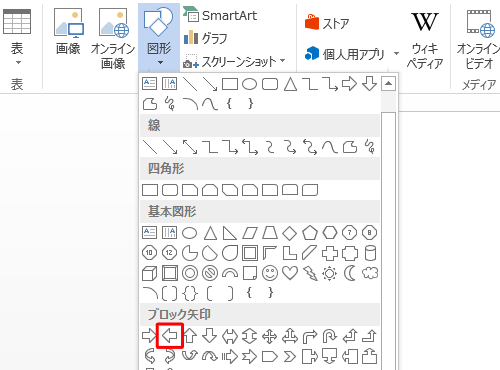Open the 個人用アプリ dropdown arrow

pyautogui.click(x=396, y=54)
